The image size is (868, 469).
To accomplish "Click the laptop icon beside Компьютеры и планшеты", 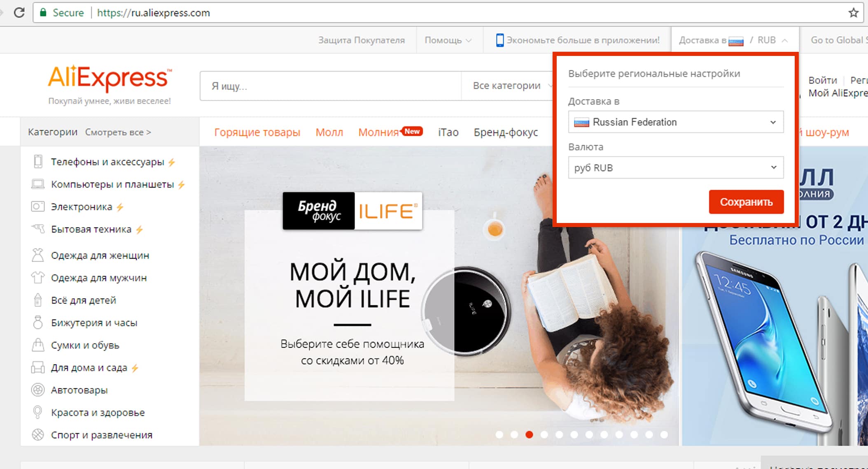I will [x=38, y=184].
